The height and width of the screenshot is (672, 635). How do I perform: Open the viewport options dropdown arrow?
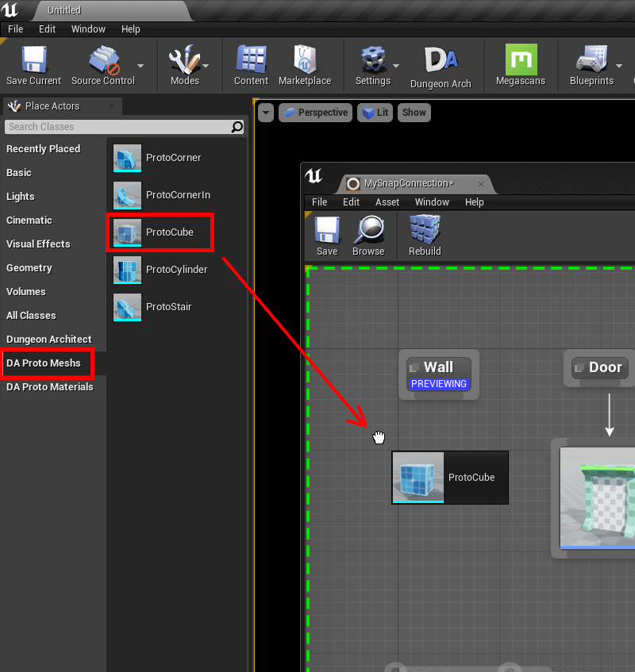tap(266, 113)
